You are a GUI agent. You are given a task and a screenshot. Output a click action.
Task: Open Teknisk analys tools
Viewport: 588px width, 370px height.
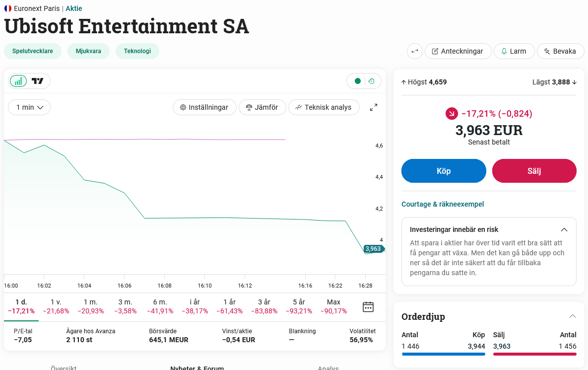(x=324, y=107)
